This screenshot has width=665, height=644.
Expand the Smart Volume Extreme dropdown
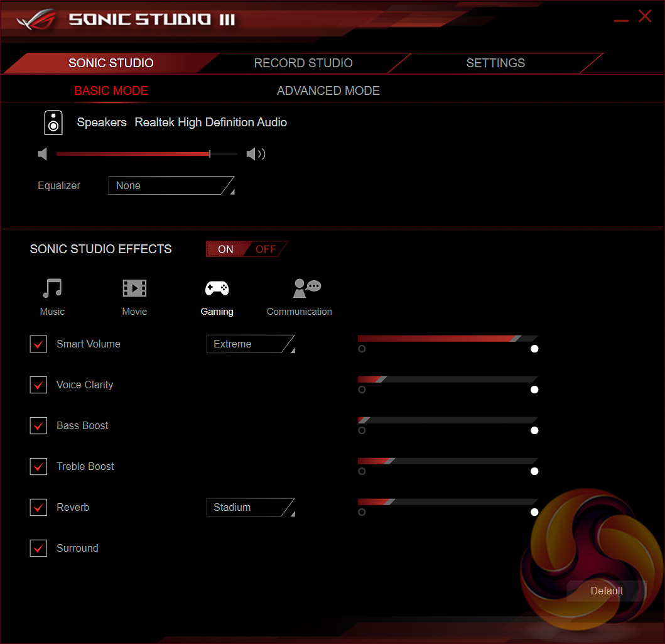coord(250,344)
